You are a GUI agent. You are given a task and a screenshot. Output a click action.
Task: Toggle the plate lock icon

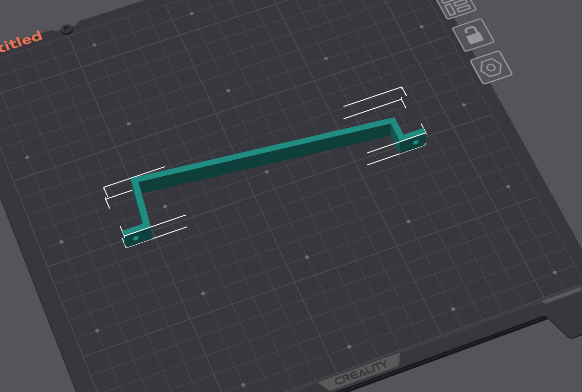coord(473,35)
